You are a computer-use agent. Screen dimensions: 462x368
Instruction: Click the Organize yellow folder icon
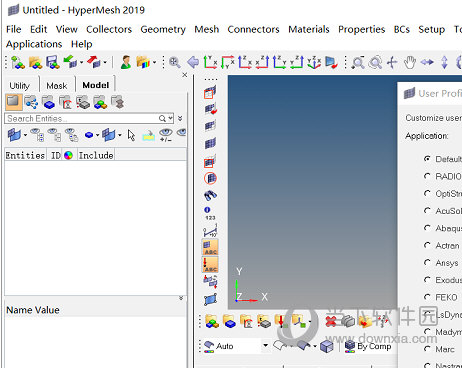tap(366, 321)
